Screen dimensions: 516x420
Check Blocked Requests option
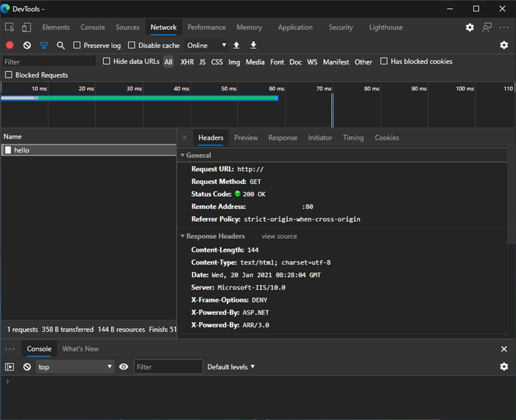tap(9, 75)
